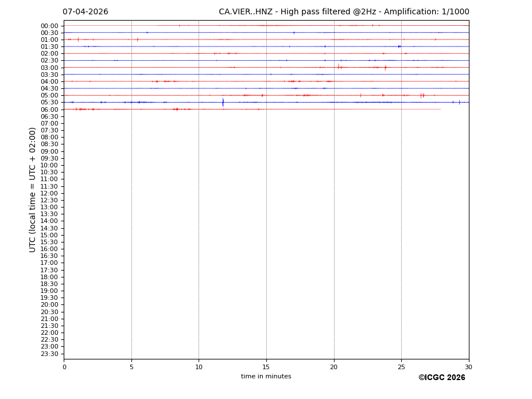Click the UTC local time y-axis label

tap(33, 190)
